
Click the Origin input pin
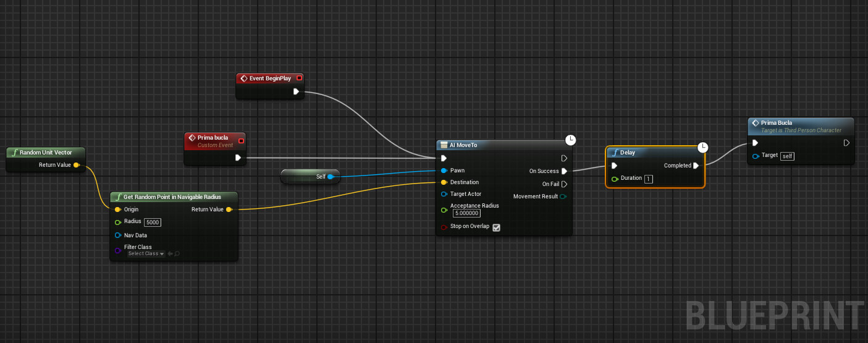[x=118, y=210]
